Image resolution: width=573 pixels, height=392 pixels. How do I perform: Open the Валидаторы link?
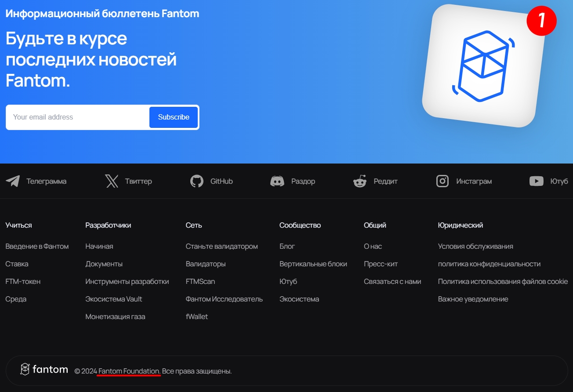click(x=206, y=264)
